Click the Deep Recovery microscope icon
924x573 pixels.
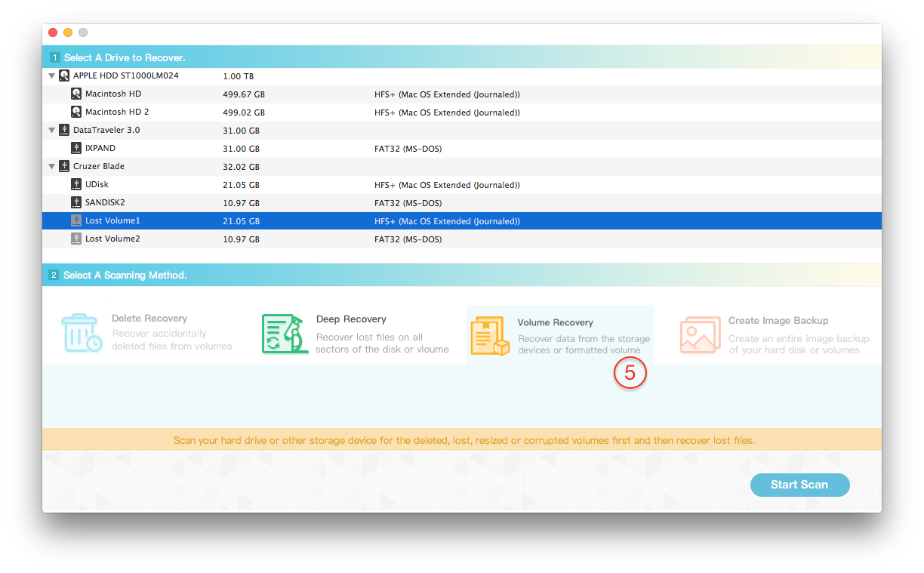tap(285, 334)
